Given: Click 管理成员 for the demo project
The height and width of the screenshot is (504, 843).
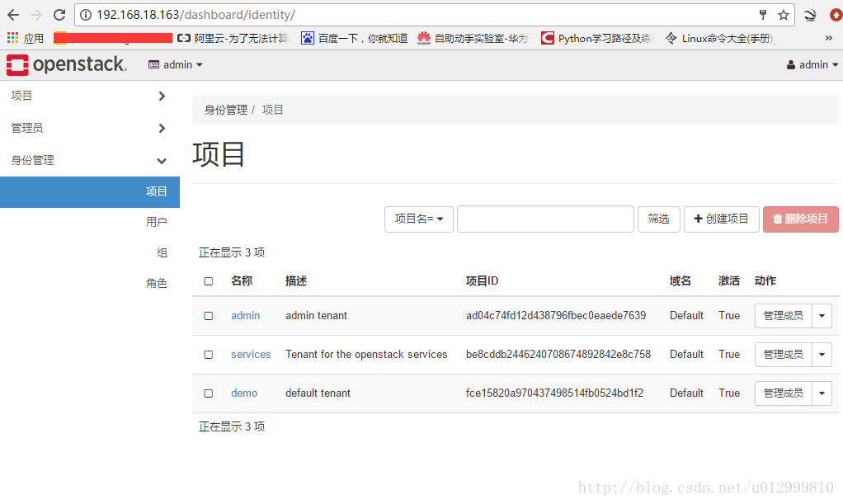Looking at the screenshot, I should click(x=784, y=393).
